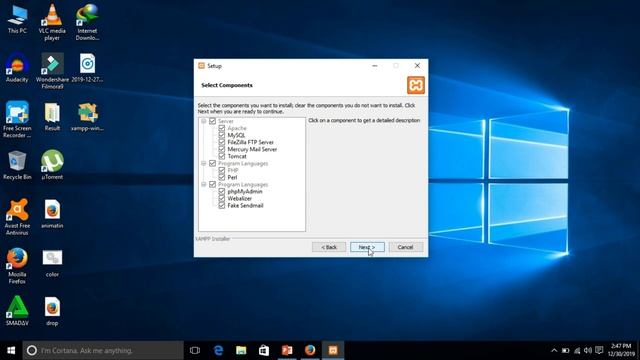Open Microsoft Store from taskbar

pos(264,351)
